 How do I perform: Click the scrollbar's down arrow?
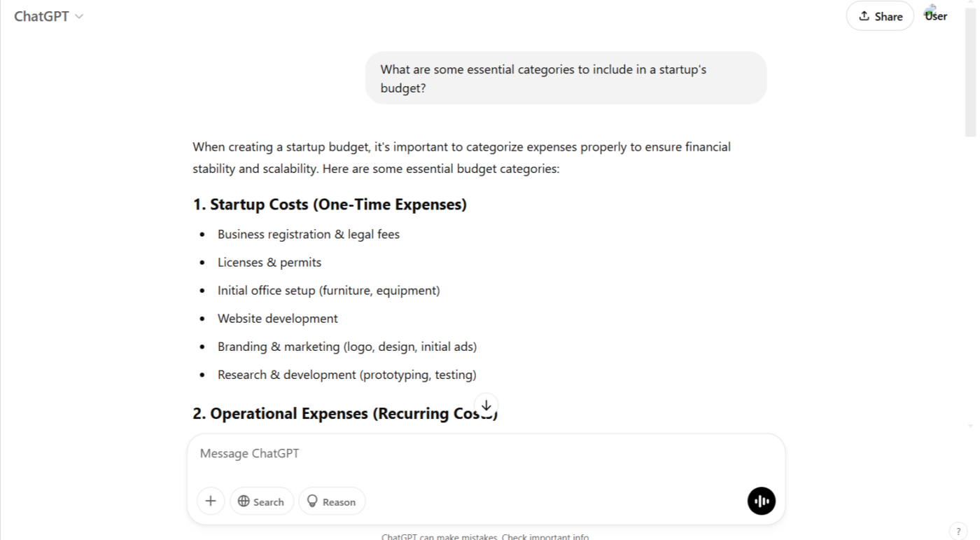[970, 425]
